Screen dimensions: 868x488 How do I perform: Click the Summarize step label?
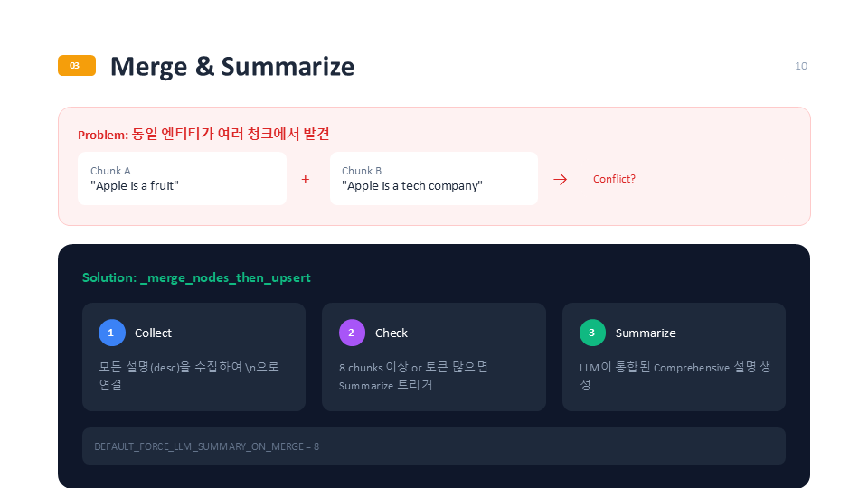tap(646, 333)
